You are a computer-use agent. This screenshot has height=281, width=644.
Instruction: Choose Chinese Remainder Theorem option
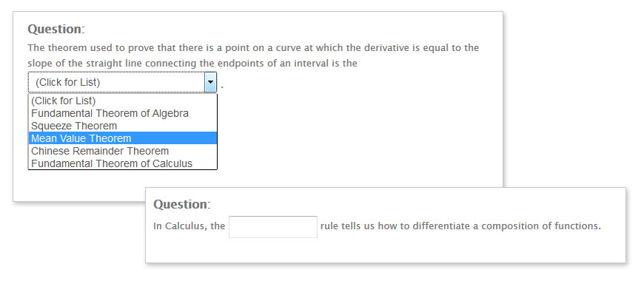pos(122,151)
